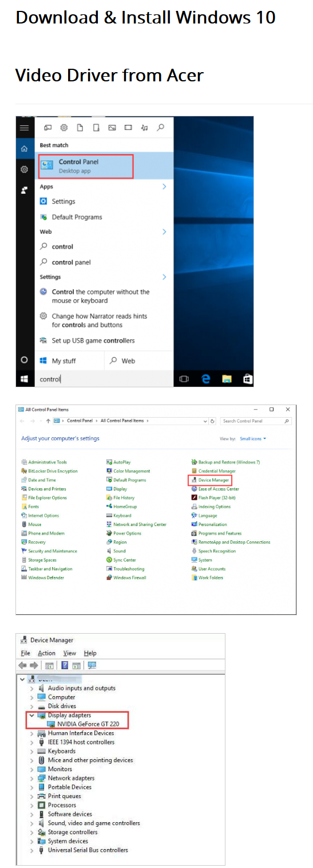
Task: Launch Microsoft Edge from the taskbar
Action: 206,379
